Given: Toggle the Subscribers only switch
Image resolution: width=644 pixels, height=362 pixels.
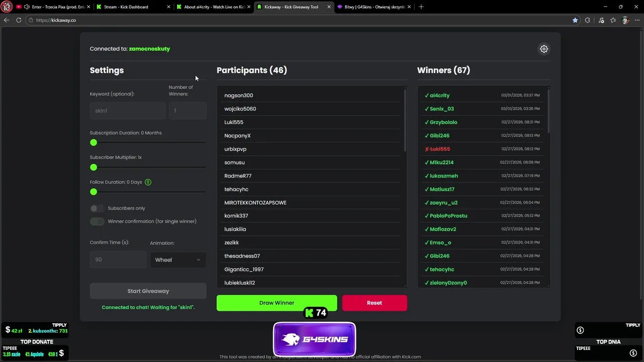Looking at the screenshot, I should [x=97, y=208].
